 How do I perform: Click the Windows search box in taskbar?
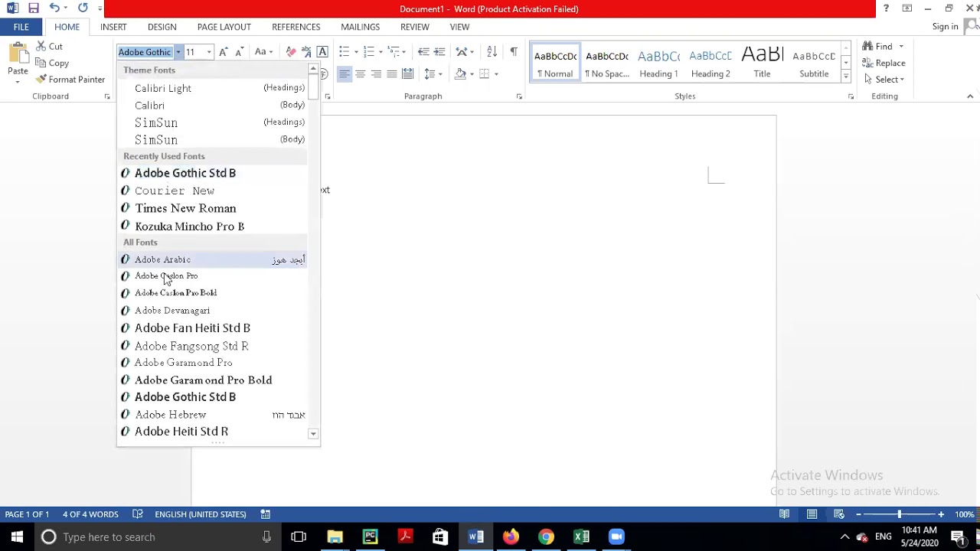pyautogui.click(x=157, y=537)
